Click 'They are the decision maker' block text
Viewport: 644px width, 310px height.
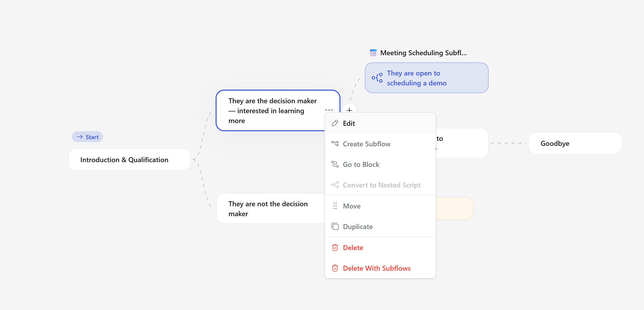click(x=272, y=110)
